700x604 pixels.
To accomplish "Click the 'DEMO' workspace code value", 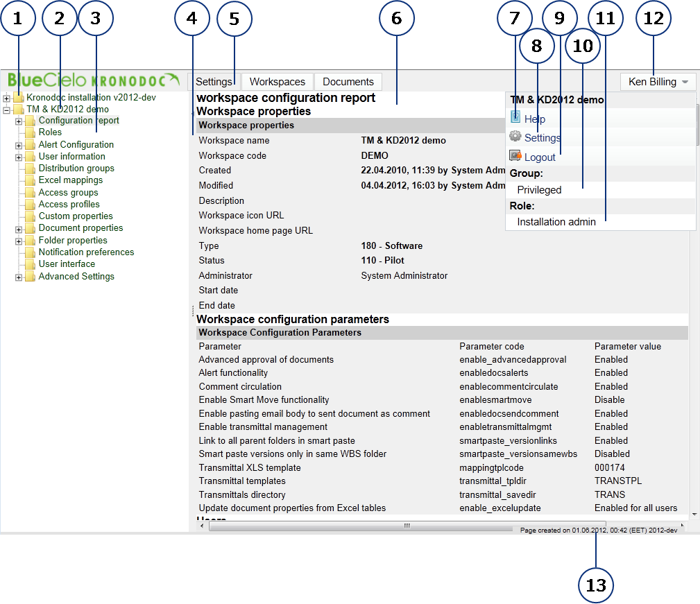I will 375,156.
